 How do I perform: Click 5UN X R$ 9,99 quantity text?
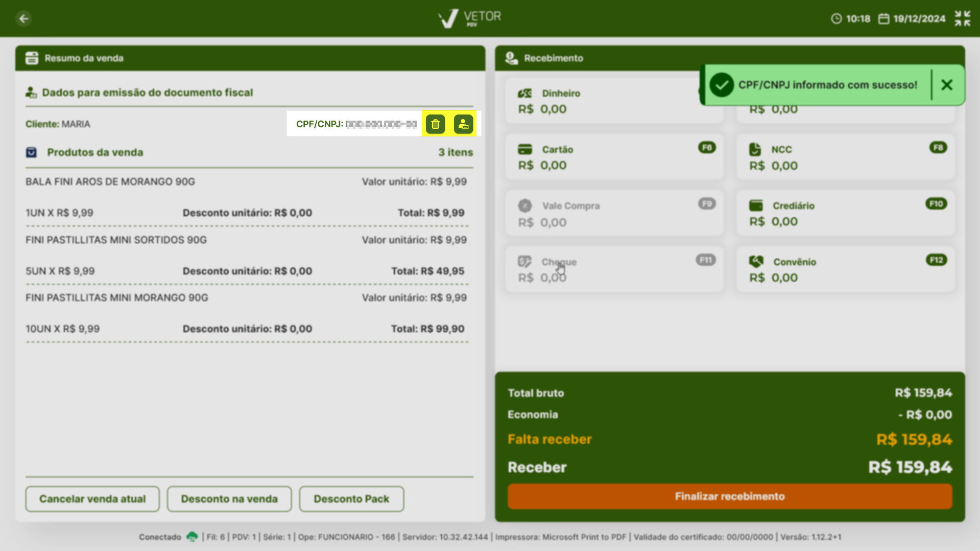(x=60, y=271)
